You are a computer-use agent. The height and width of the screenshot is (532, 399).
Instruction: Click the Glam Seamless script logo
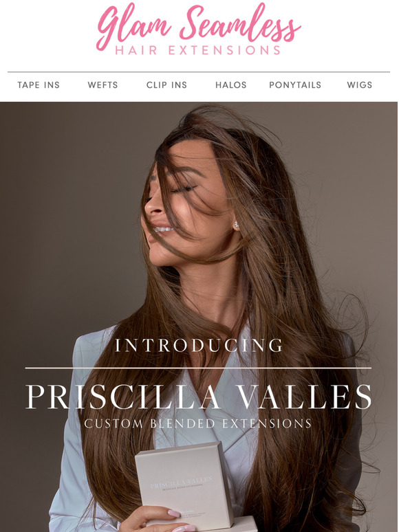[199, 25]
